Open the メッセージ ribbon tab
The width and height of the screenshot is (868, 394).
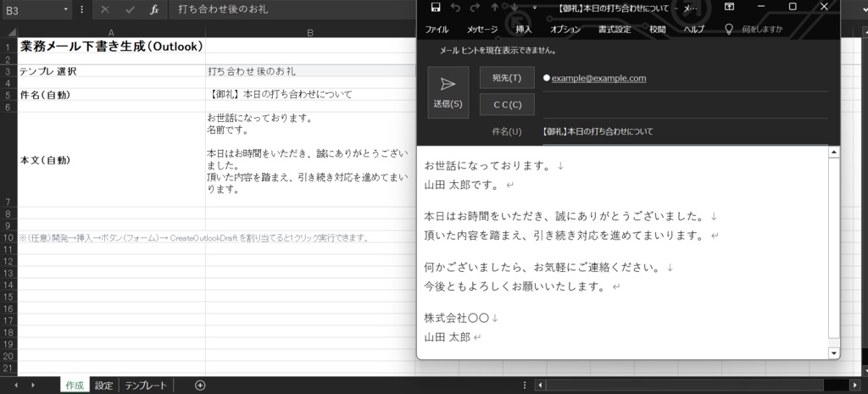point(481,30)
